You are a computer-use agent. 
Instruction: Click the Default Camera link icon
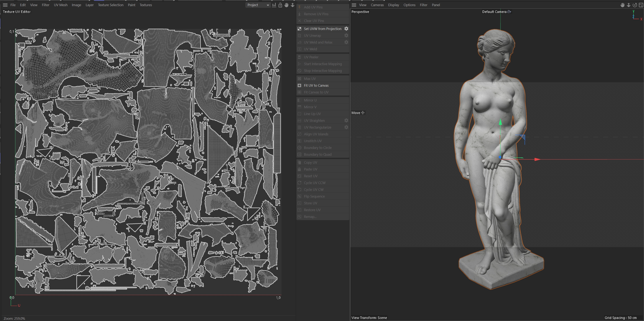[x=509, y=12]
